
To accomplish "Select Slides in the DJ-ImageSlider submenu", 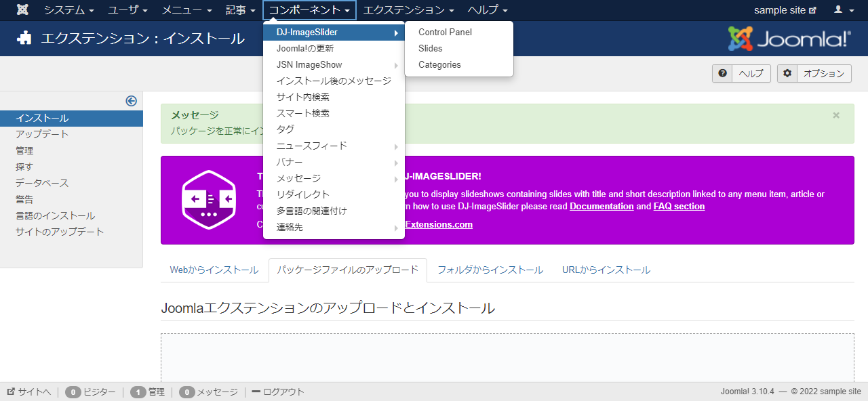I will pos(431,49).
